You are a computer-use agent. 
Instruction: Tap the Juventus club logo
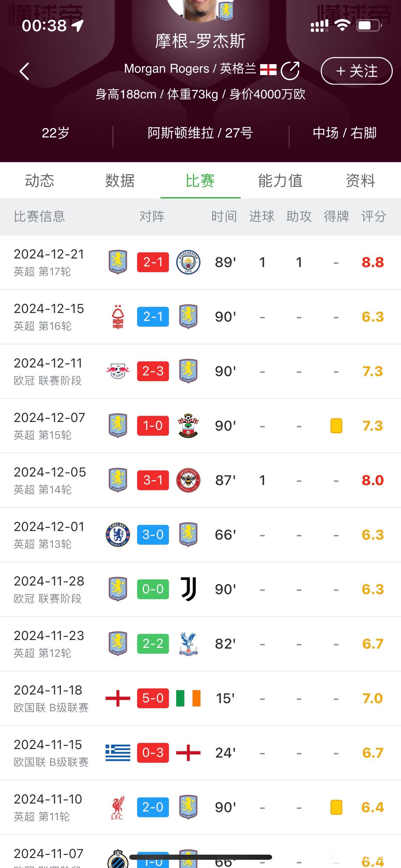coord(188,589)
